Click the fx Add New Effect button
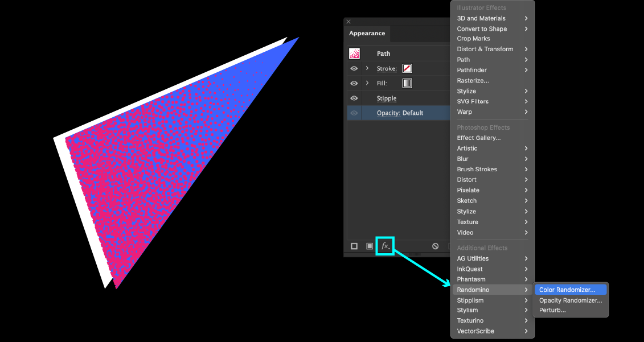 pos(385,246)
